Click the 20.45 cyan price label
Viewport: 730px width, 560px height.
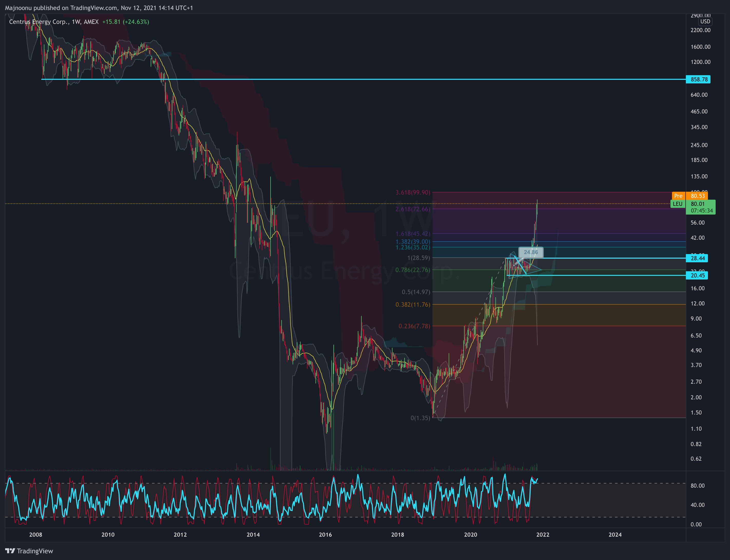pos(697,275)
